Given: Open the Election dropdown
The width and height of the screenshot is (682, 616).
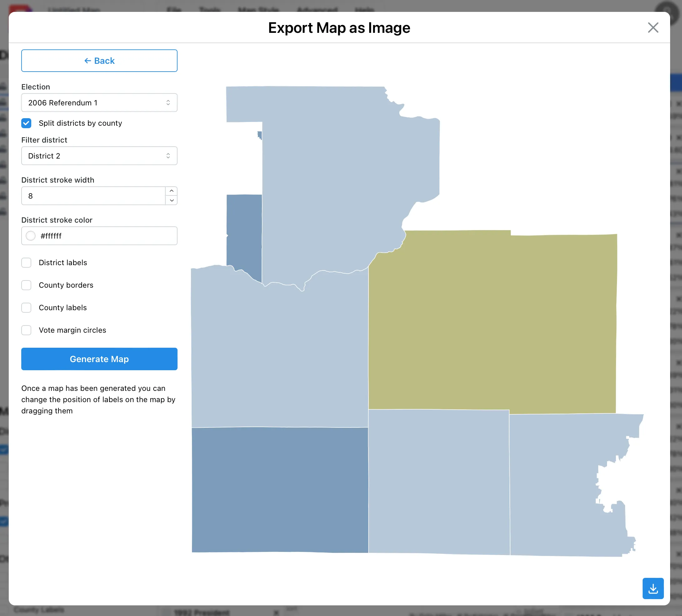Looking at the screenshot, I should point(99,103).
